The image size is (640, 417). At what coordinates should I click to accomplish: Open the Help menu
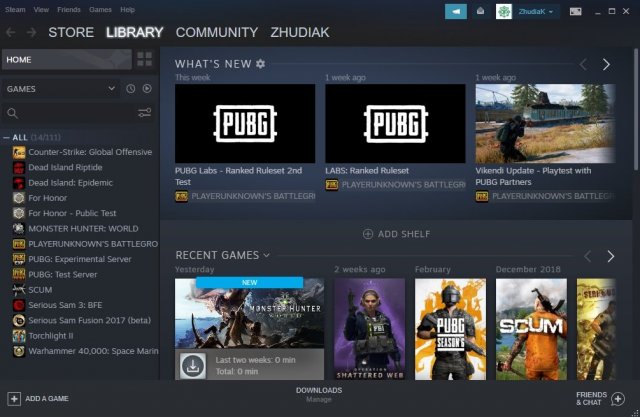(x=127, y=9)
